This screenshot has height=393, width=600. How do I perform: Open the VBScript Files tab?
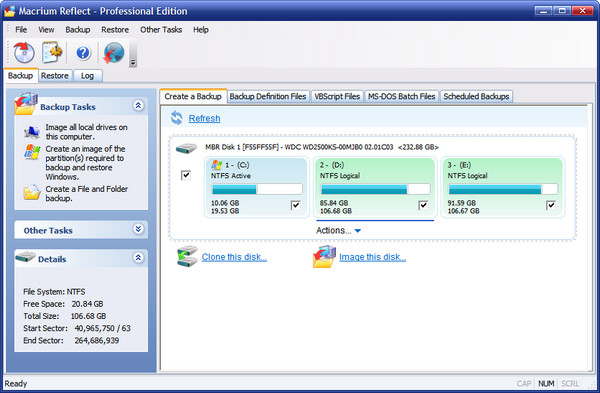(337, 96)
